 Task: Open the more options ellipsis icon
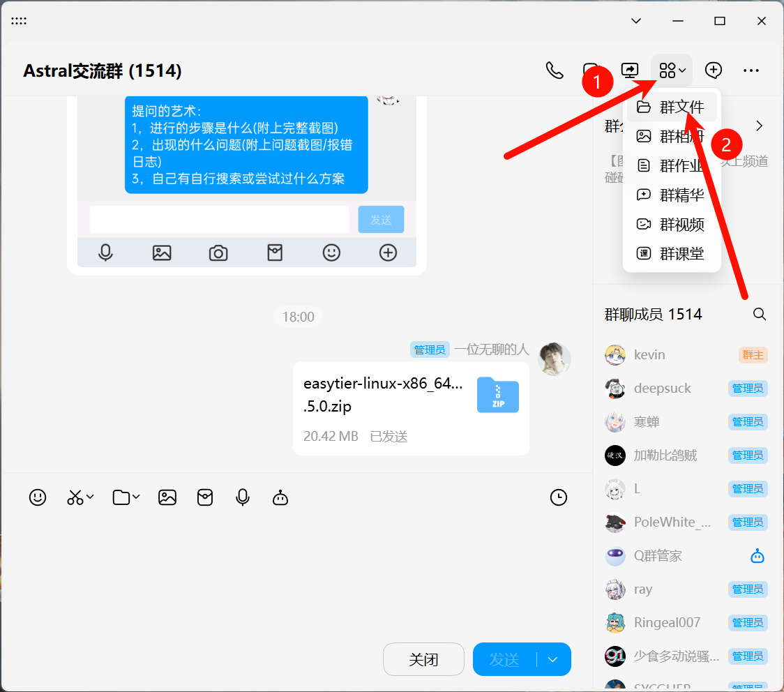(751, 70)
